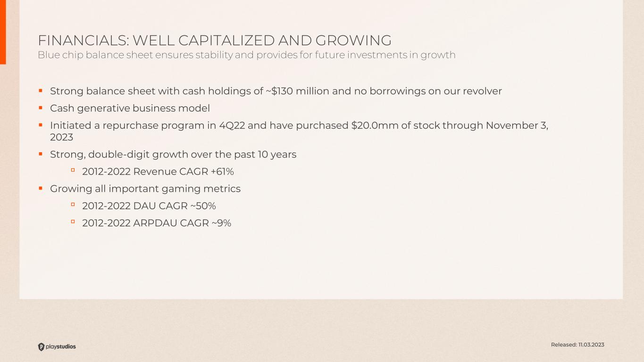Click the Playstudios logo icon
This screenshot has height=362, width=644.
42,347
